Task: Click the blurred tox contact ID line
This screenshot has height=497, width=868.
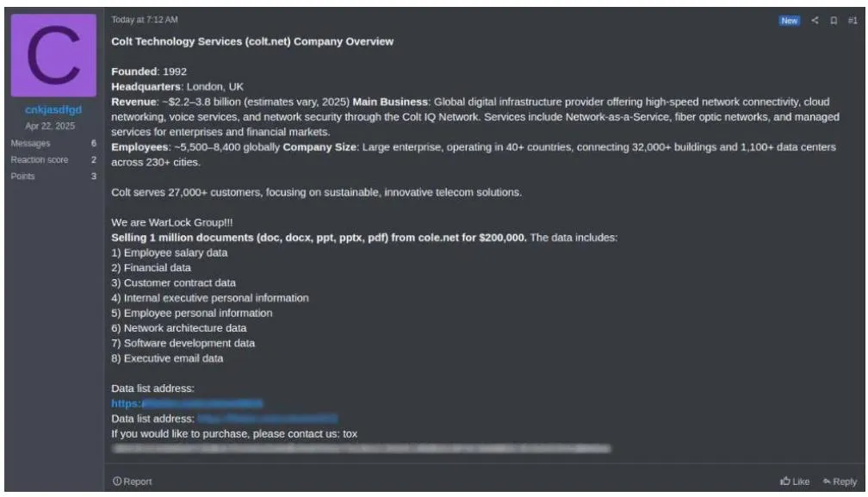Action: pos(362,449)
